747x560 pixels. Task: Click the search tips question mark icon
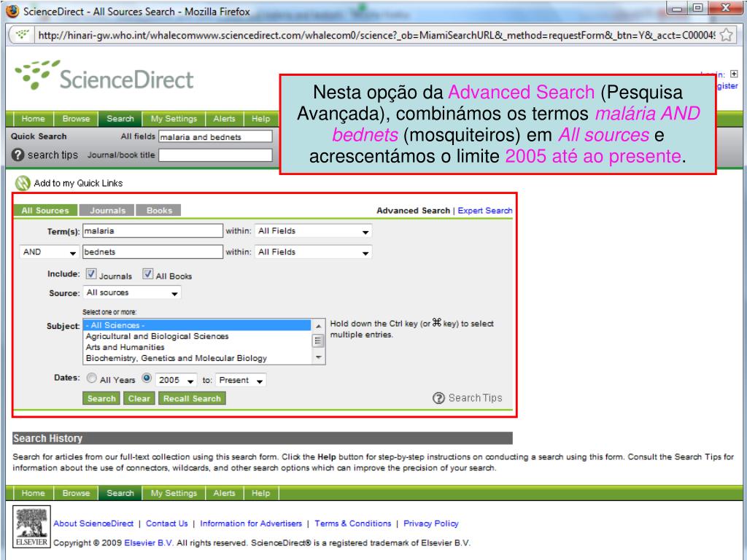coord(18,155)
